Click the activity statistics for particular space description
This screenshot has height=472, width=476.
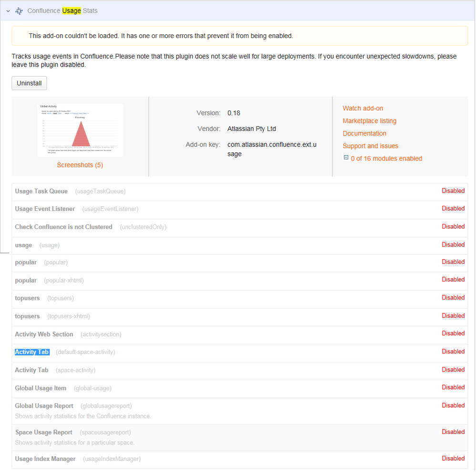(x=75, y=442)
